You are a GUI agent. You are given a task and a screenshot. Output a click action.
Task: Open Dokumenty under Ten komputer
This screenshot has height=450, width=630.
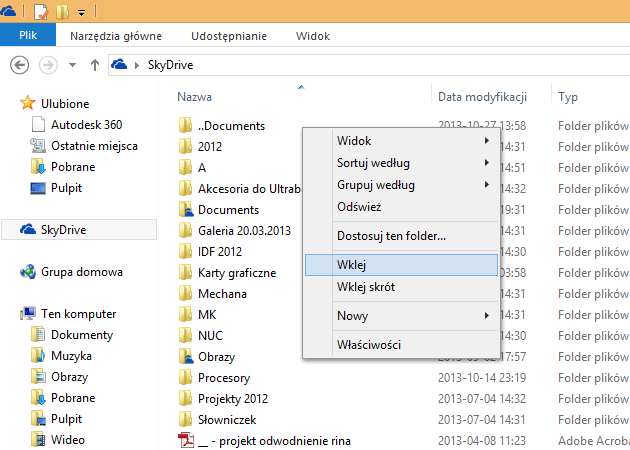[x=82, y=335]
